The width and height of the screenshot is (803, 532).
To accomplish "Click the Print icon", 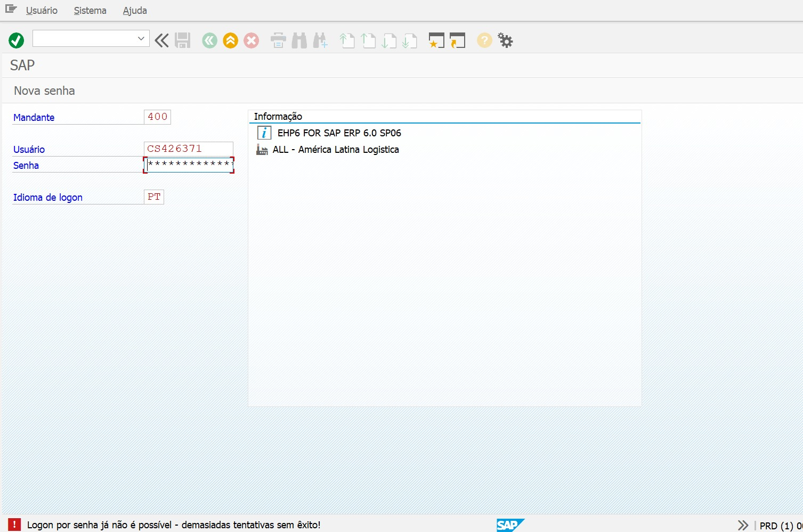I will [x=278, y=40].
